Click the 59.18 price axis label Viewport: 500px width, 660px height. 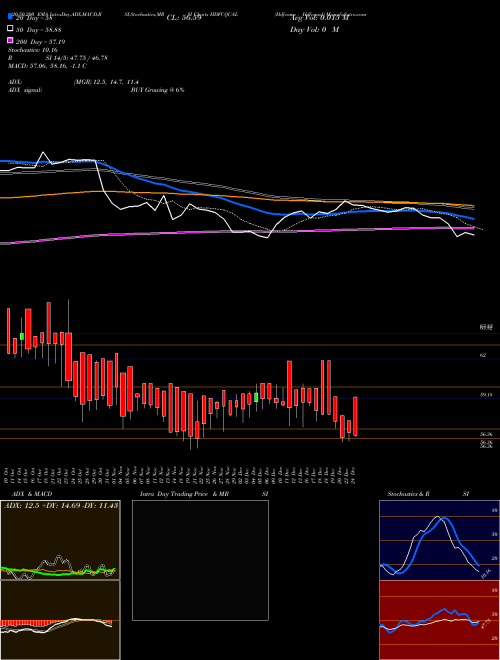pyautogui.click(x=486, y=395)
